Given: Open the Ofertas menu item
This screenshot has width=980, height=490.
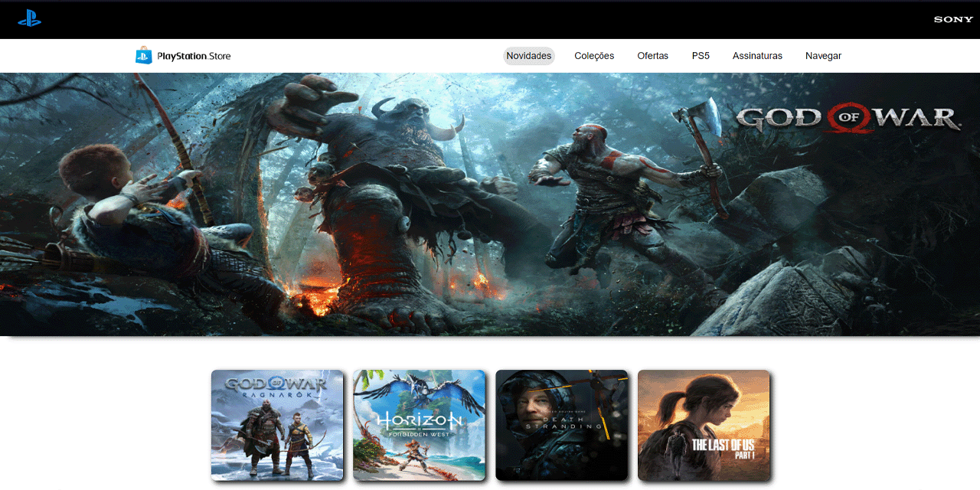Looking at the screenshot, I should pyautogui.click(x=652, y=55).
